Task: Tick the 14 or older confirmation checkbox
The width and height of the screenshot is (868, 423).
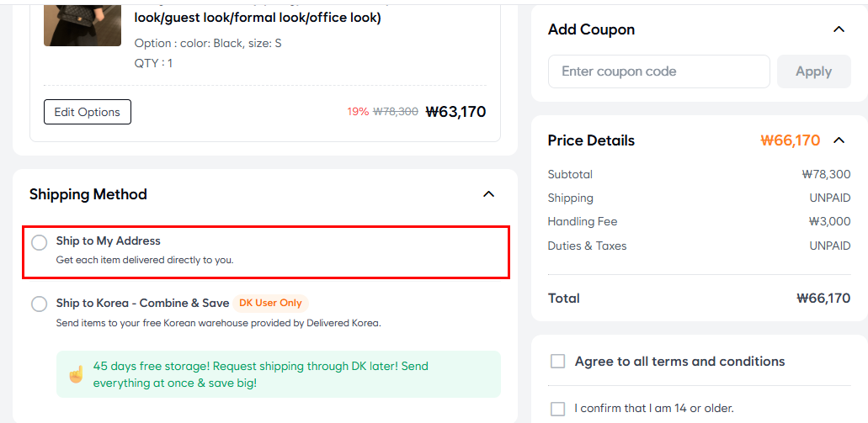Action: pyautogui.click(x=557, y=409)
